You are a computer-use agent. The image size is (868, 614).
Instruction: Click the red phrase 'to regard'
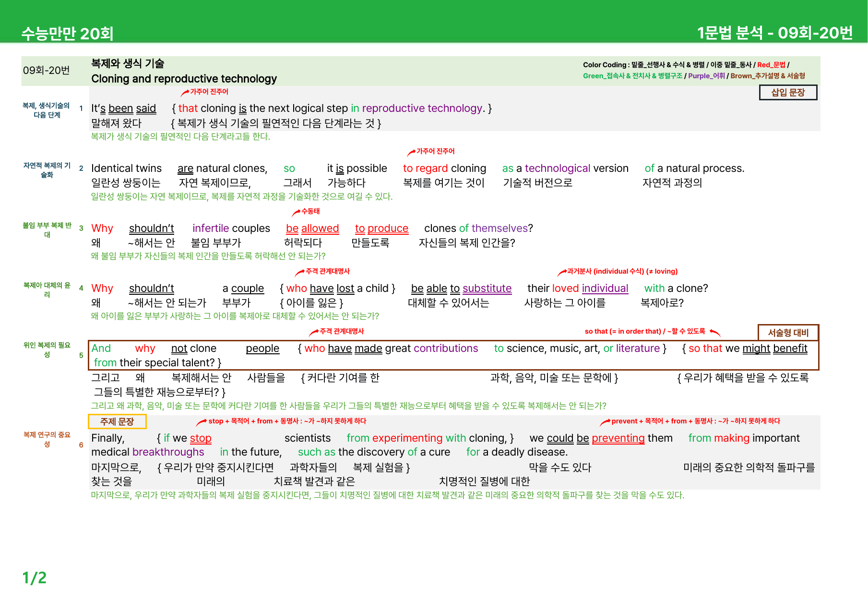pos(426,169)
